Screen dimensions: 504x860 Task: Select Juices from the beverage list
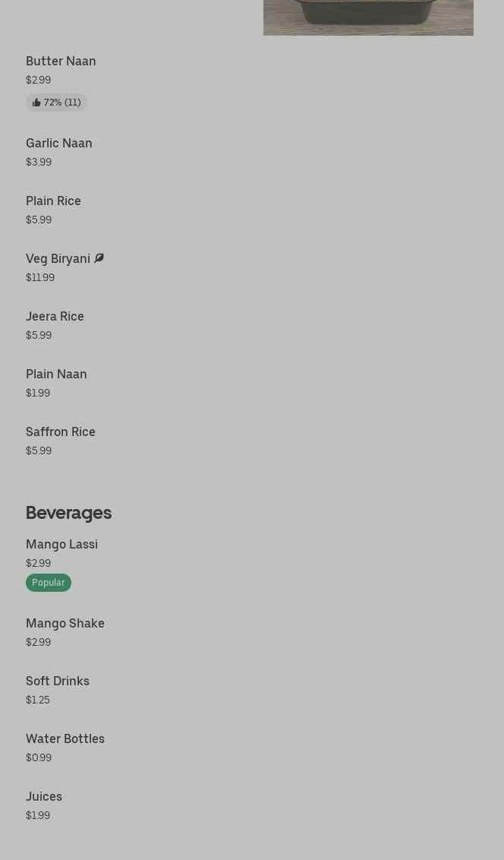[x=44, y=796]
